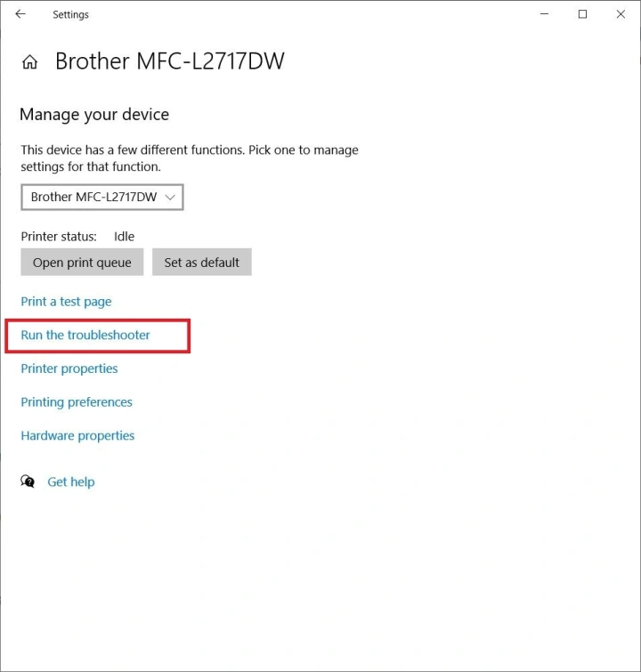Open print queue for the printer
The image size is (641, 672).
(82, 263)
